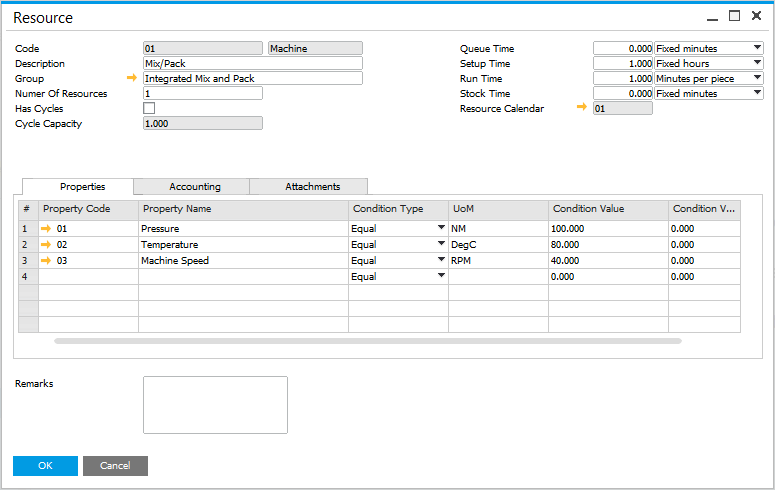775x490 pixels.
Task: Click the link arrow beside Resource Calendar
Action: pos(582,108)
